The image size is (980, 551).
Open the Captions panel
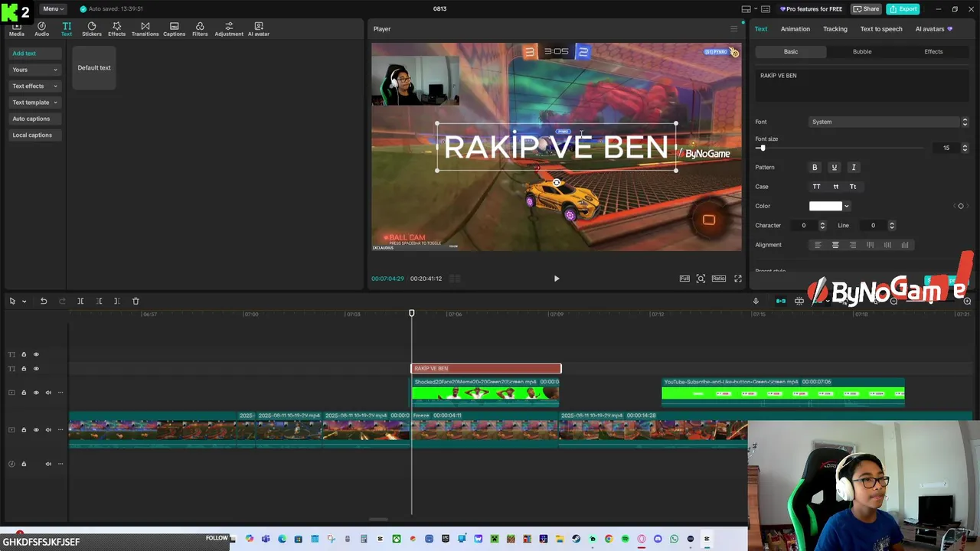[x=174, y=29]
